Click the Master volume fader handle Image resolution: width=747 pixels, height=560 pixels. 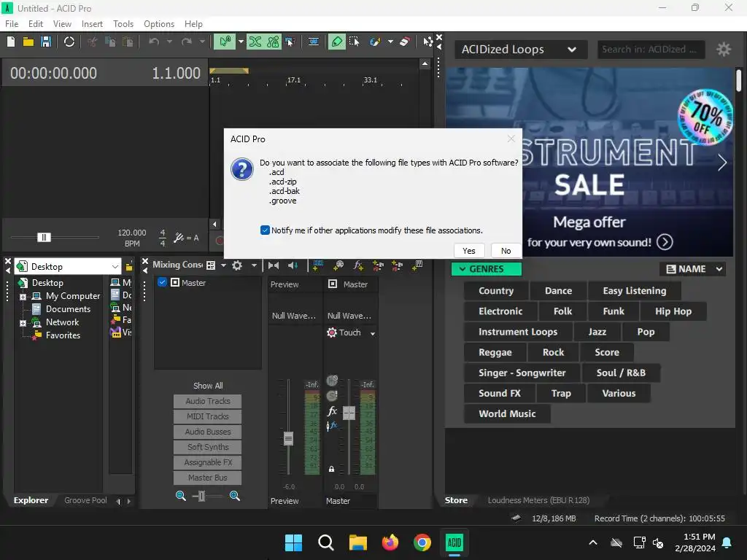[349, 413]
